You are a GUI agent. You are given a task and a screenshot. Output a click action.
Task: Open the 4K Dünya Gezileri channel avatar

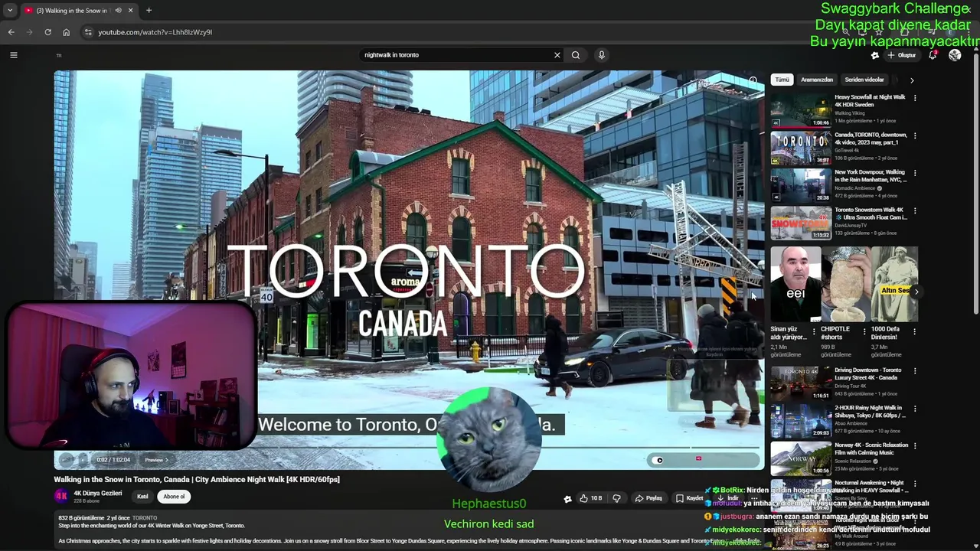point(61,496)
